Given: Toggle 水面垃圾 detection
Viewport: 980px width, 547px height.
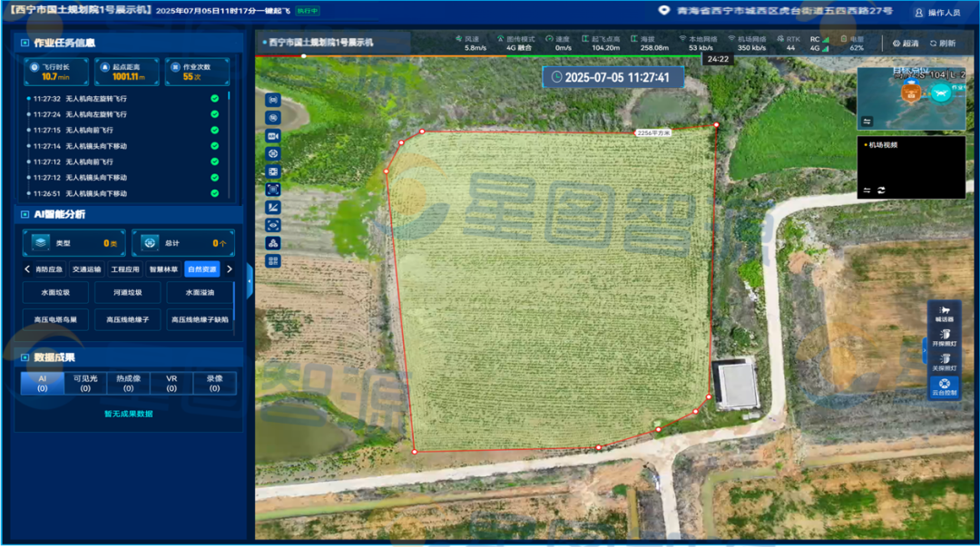Looking at the screenshot, I should point(55,293).
